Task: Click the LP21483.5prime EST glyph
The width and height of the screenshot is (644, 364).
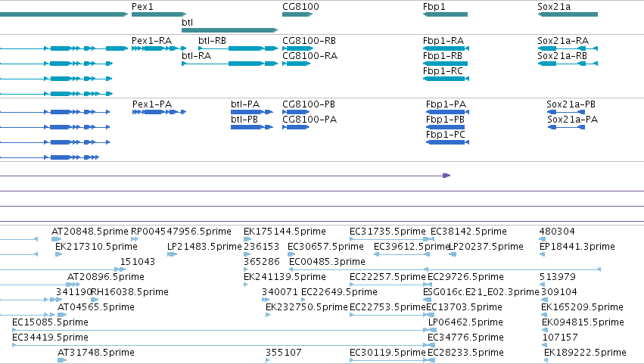Action: pos(172,254)
